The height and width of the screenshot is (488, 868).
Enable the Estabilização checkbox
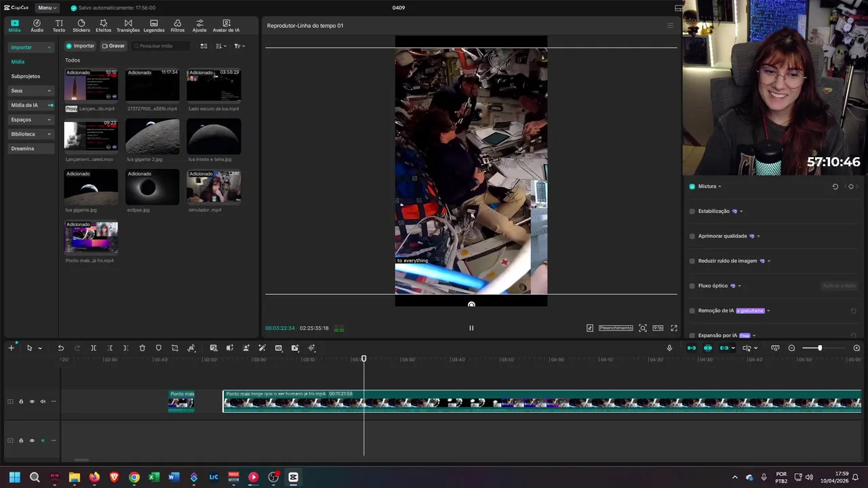pos(692,211)
